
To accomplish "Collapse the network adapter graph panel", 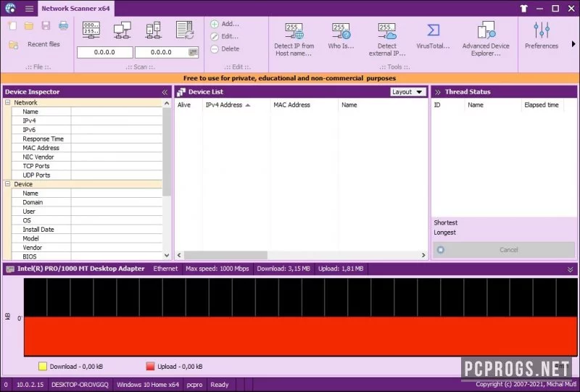I will click(570, 270).
